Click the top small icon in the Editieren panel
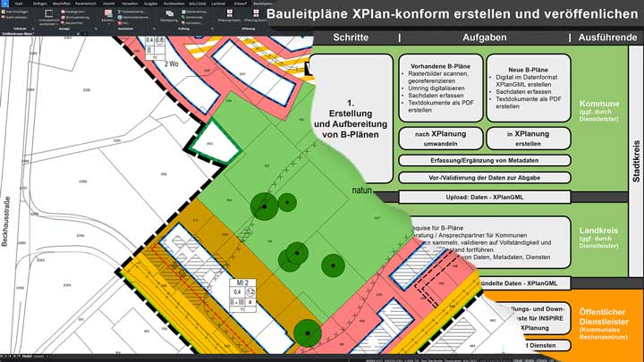Screen dimensions: 644x362 point(3,12)
